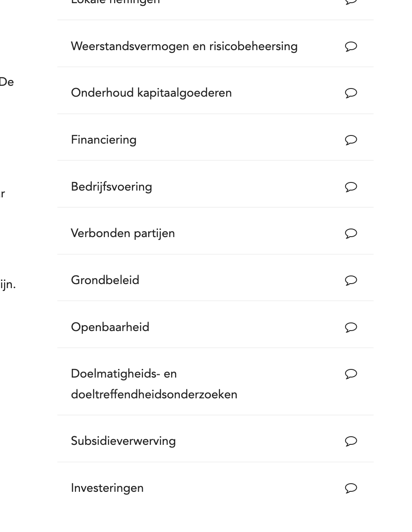
Task: Go to Onderhoud kapitaalgoederen section
Action: tap(151, 93)
